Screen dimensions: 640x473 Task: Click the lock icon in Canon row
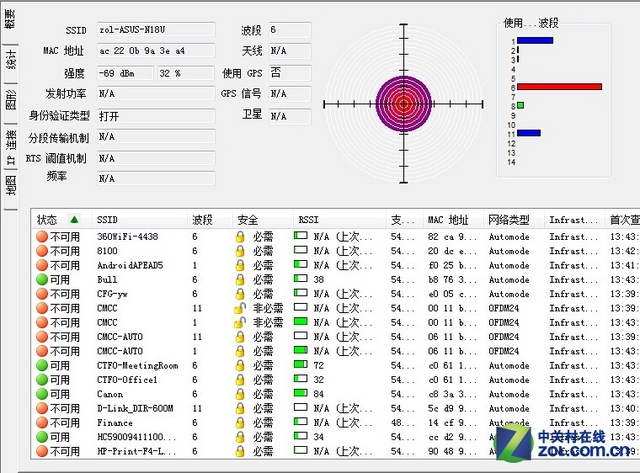(x=240, y=394)
